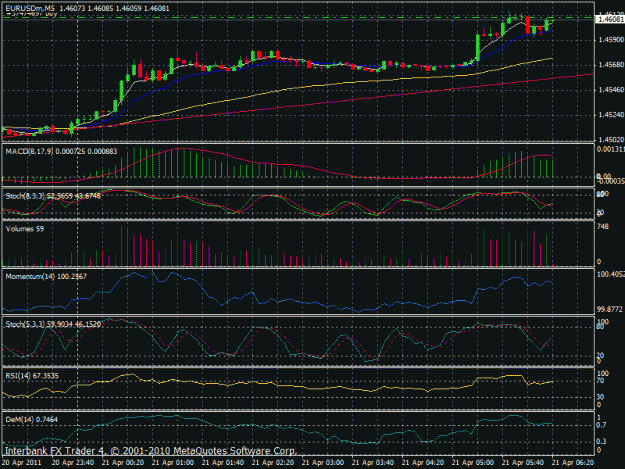The image size is (625, 469).
Task: Click the 100.4052 momentum scale value
Action: (611, 275)
